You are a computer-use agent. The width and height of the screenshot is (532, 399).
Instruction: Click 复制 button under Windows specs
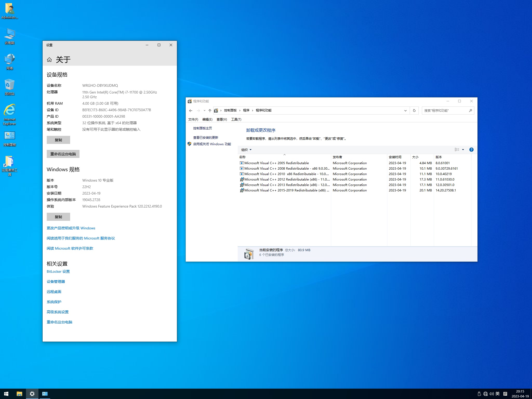click(58, 217)
